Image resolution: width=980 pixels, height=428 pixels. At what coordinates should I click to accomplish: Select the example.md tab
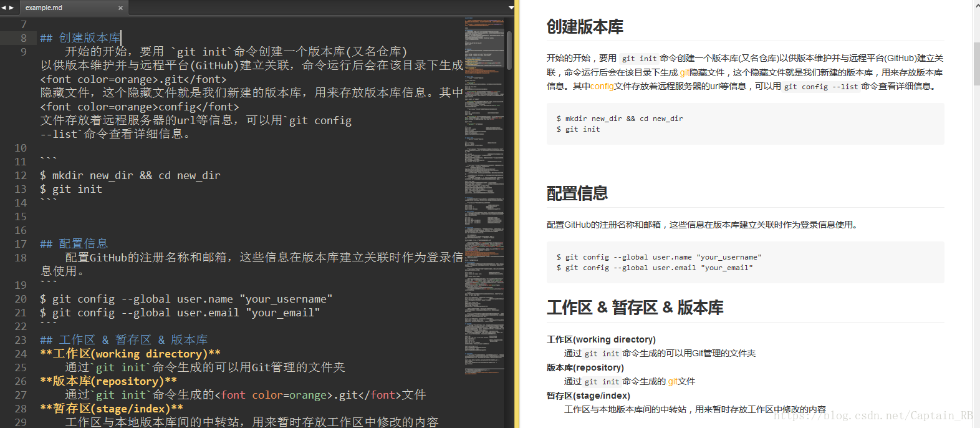(74, 8)
